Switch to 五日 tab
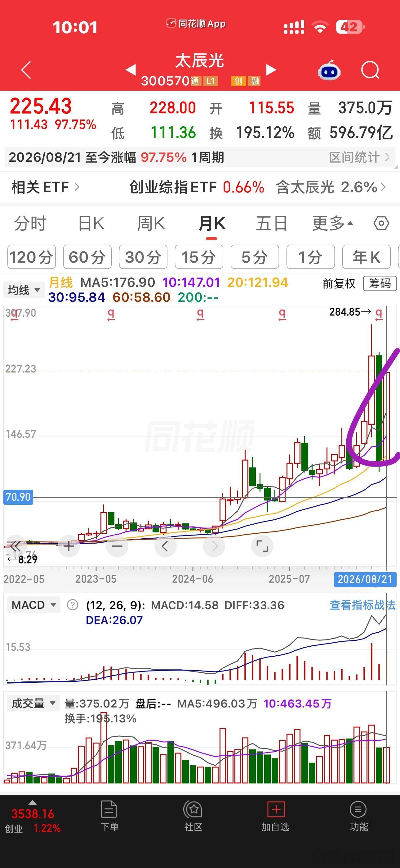The image size is (400, 868). point(271,224)
